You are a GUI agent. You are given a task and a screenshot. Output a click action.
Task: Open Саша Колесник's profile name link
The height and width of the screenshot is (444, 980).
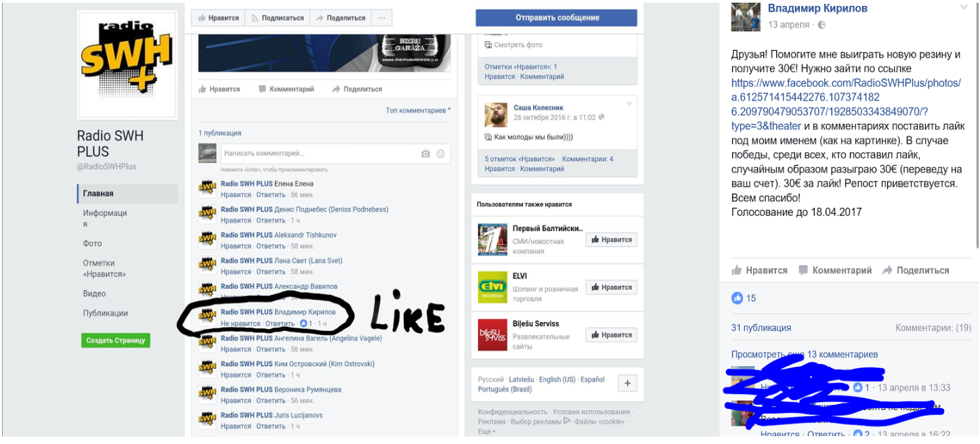[x=538, y=108]
